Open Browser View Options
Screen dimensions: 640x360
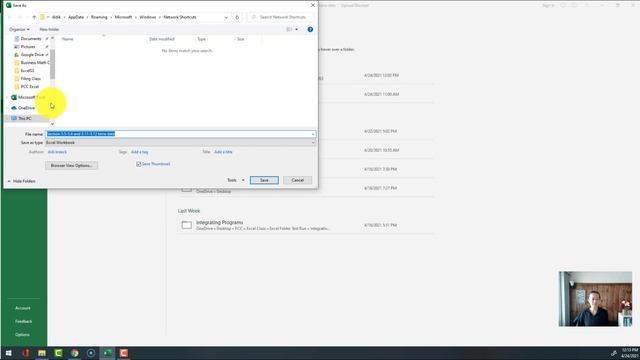point(71,165)
